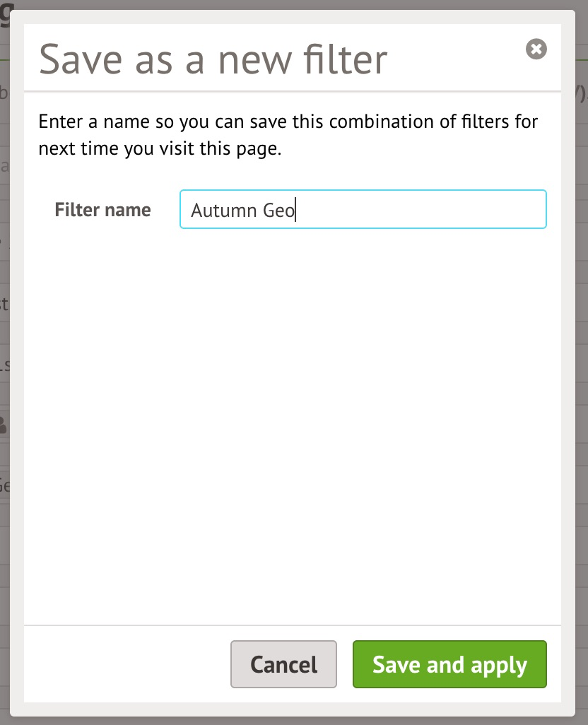
Task: Click the Cancel button
Action: [x=283, y=664]
